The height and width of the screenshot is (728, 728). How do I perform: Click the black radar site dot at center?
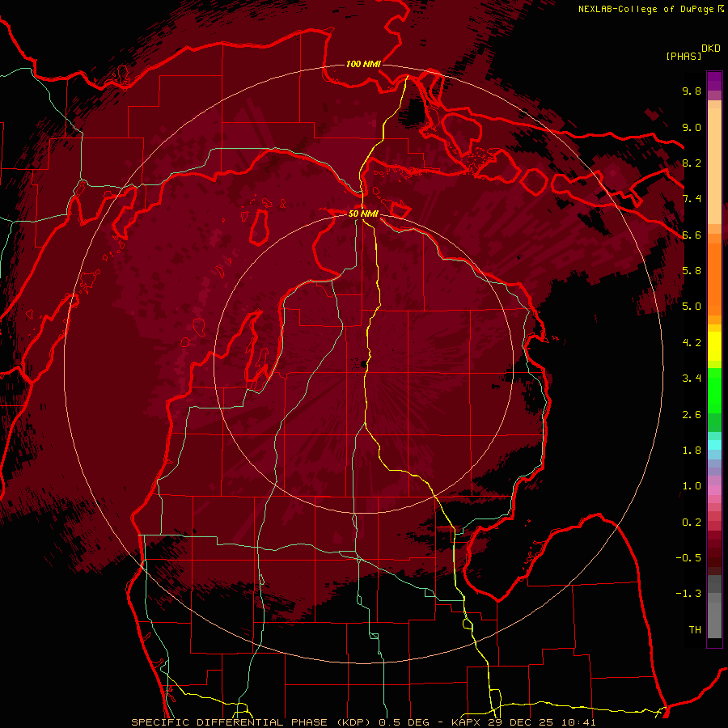coord(364,365)
